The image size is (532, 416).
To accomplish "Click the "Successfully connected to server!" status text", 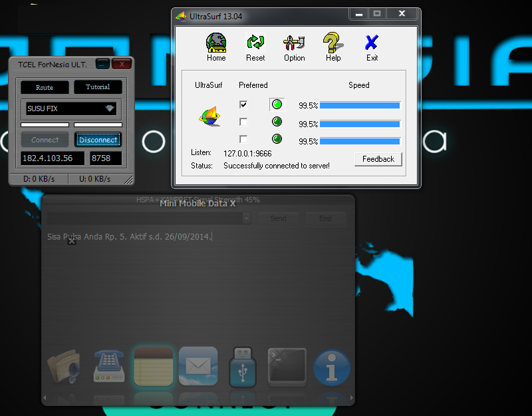I will pyautogui.click(x=277, y=166).
